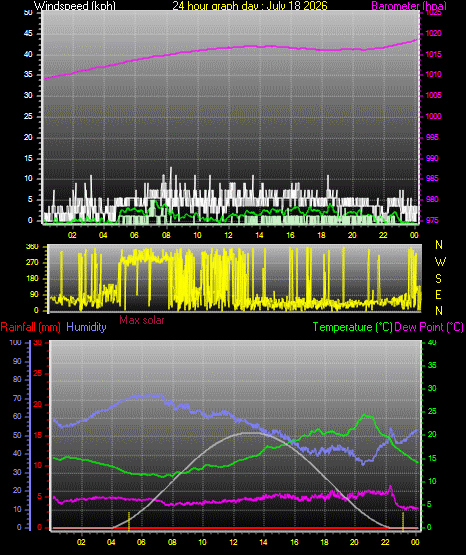
Task: Click green temperature axis value 40
Action: pyautogui.click(x=432, y=342)
